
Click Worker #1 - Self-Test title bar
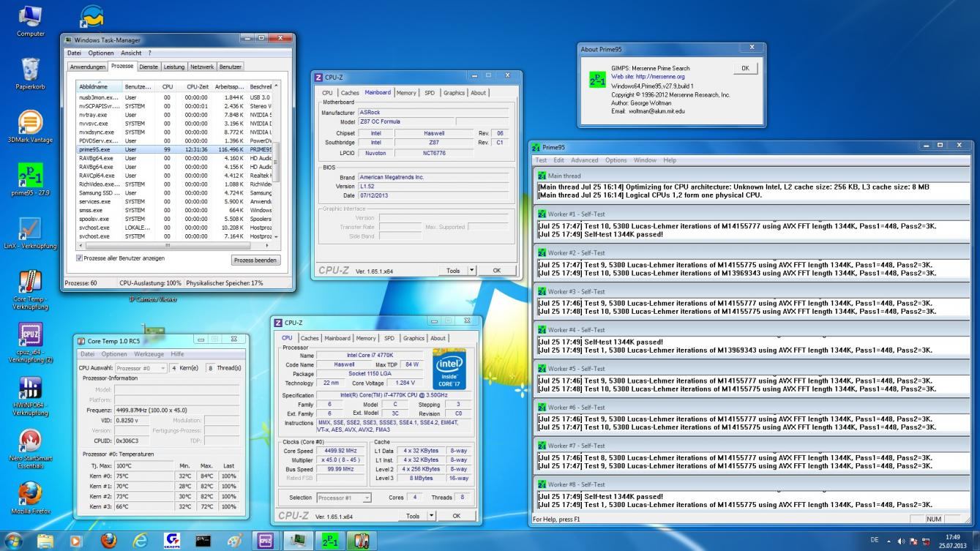[x=752, y=214]
